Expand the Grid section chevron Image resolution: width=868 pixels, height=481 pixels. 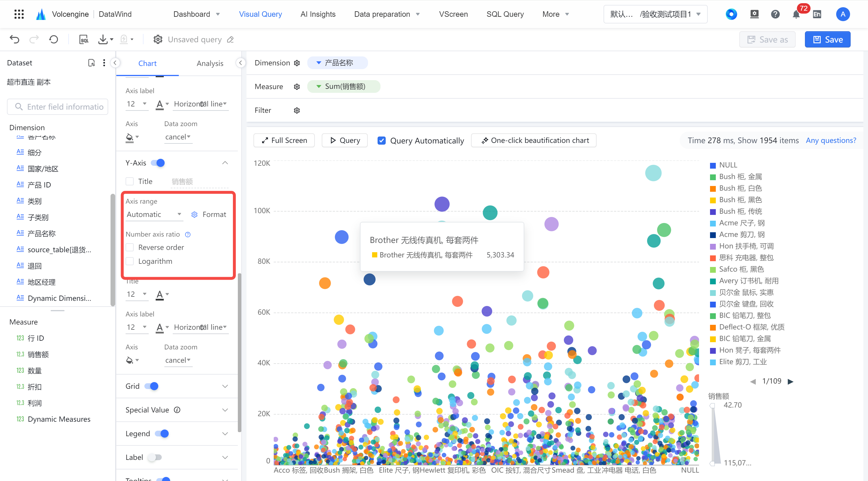coord(225,386)
